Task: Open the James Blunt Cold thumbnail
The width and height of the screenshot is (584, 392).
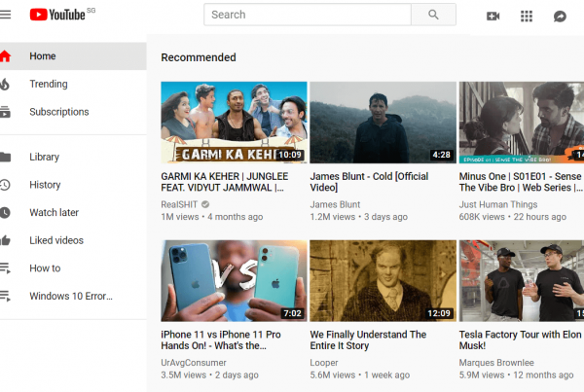Action: (383, 123)
